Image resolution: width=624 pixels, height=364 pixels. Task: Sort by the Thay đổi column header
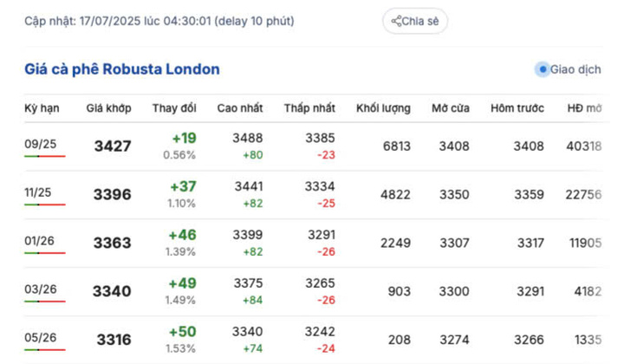(x=174, y=108)
